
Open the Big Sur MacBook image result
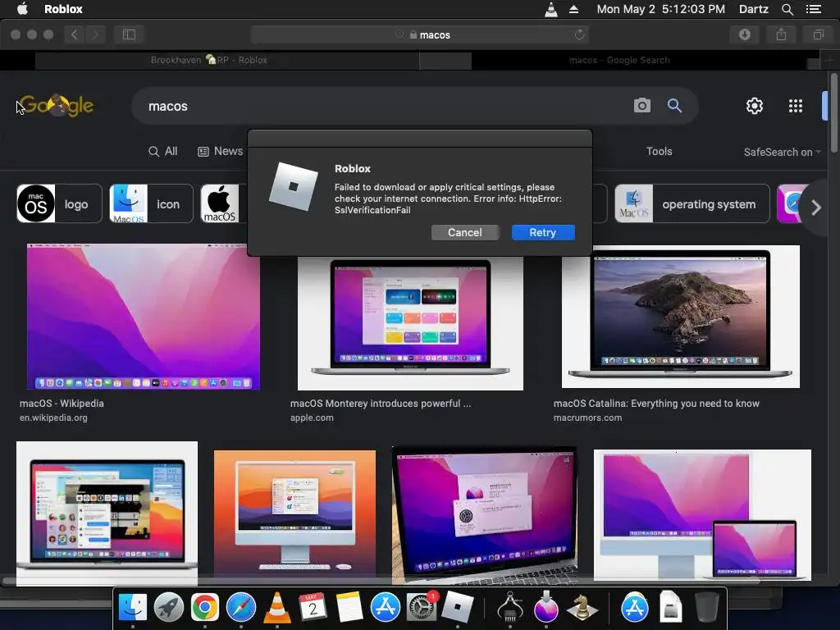click(107, 513)
